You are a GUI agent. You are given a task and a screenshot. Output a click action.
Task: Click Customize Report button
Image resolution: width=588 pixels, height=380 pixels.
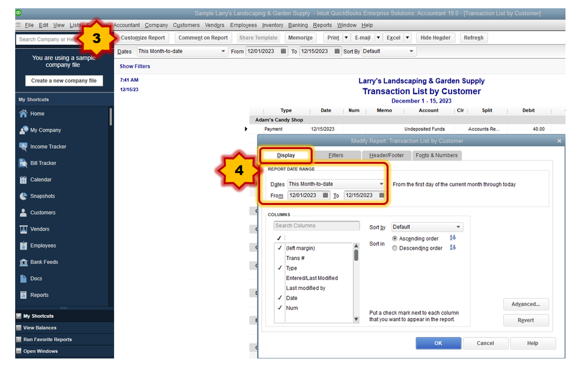pyautogui.click(x=142, y=38)
